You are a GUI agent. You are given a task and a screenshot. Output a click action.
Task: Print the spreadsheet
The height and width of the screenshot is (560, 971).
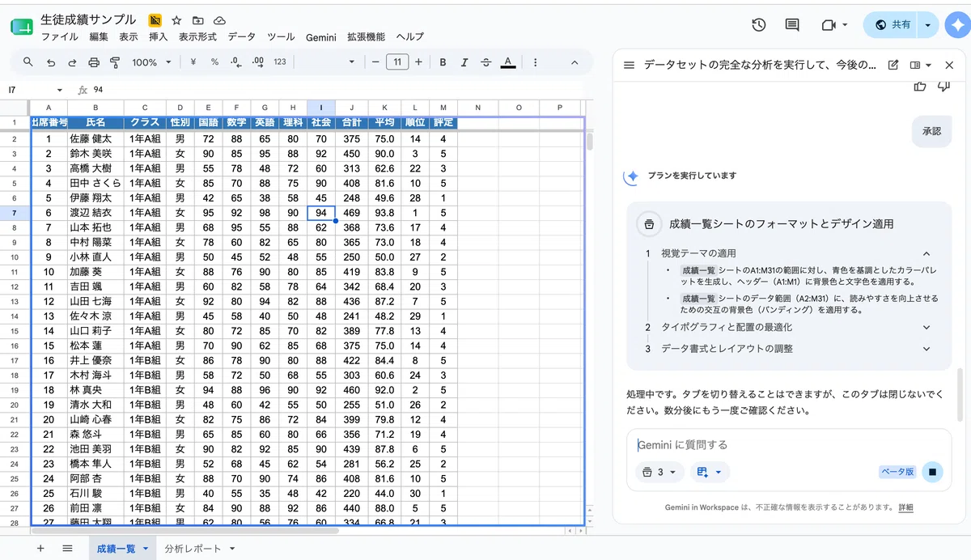(94, 62)
